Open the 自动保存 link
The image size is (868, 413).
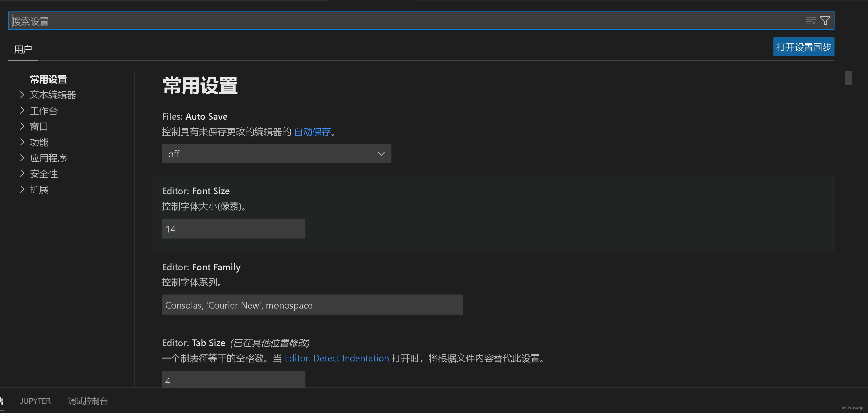(312, 132)
